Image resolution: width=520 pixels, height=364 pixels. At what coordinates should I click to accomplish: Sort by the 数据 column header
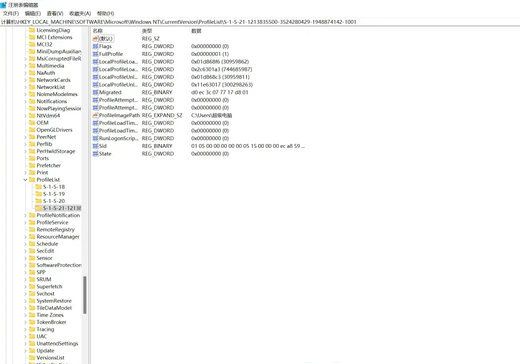[x=196, y=31]
